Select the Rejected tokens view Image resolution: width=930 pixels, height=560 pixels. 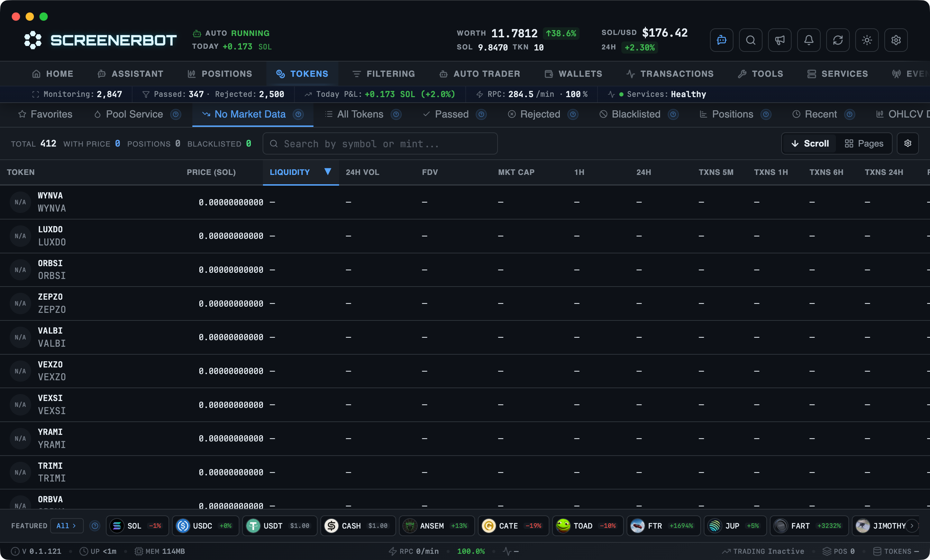click(x=534, y=114)
